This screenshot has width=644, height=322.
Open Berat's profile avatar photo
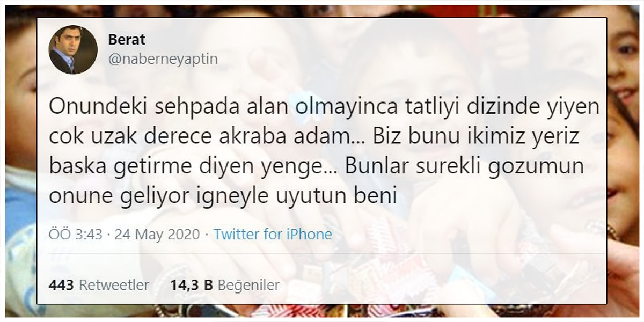click(74, 50)
